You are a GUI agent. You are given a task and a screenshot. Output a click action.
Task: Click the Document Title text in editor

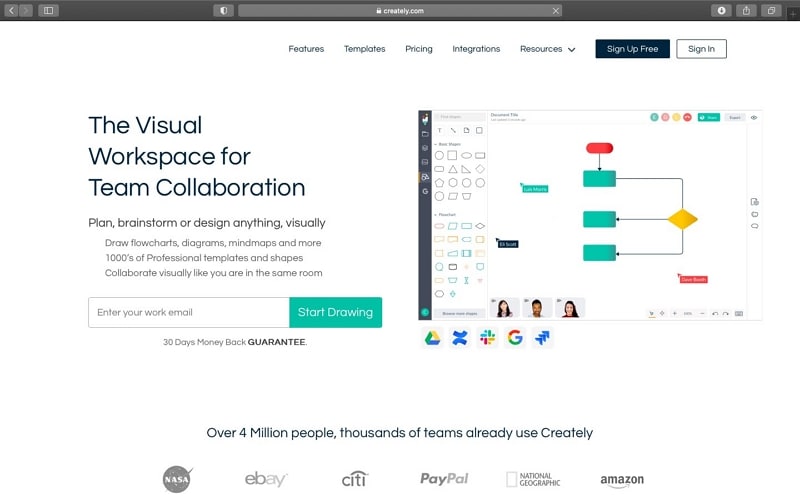point(504,115)
